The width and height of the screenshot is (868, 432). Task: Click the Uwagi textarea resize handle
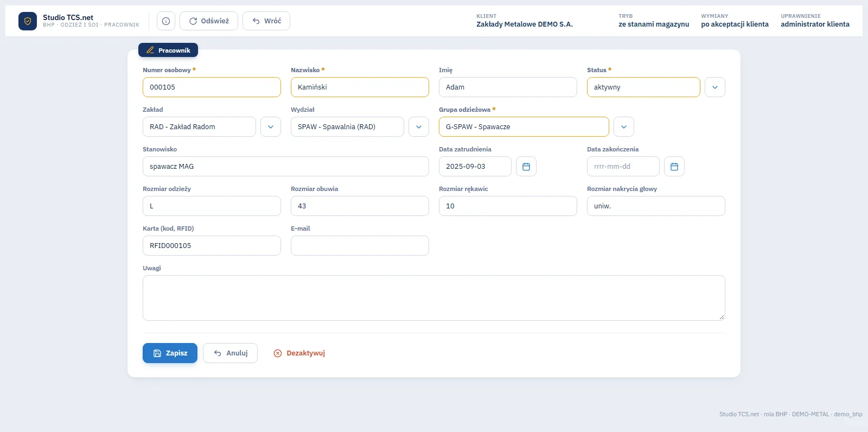[722, 317]
